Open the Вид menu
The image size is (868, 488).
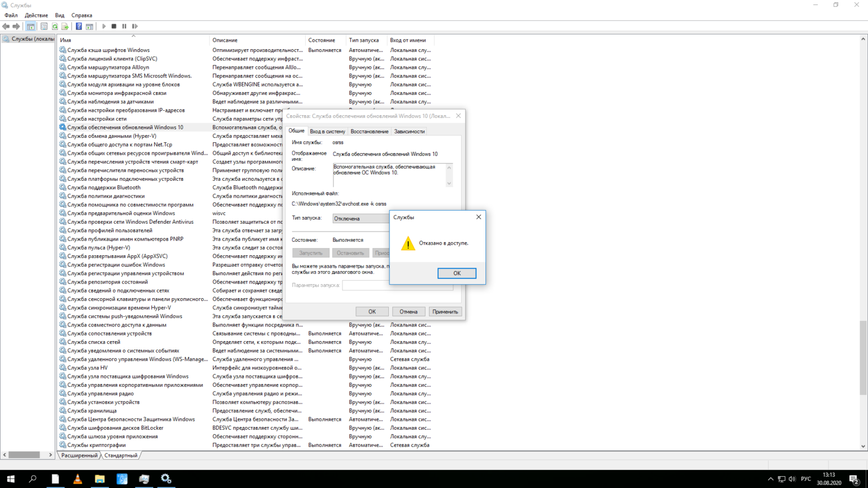[x=60, y=15]
